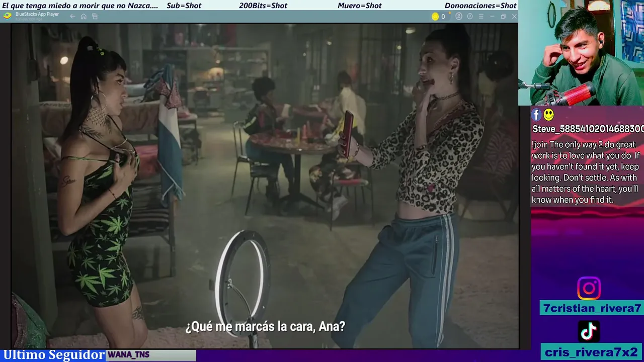
Task: Click the Instagram logo icon
Action: coord(589,289)
